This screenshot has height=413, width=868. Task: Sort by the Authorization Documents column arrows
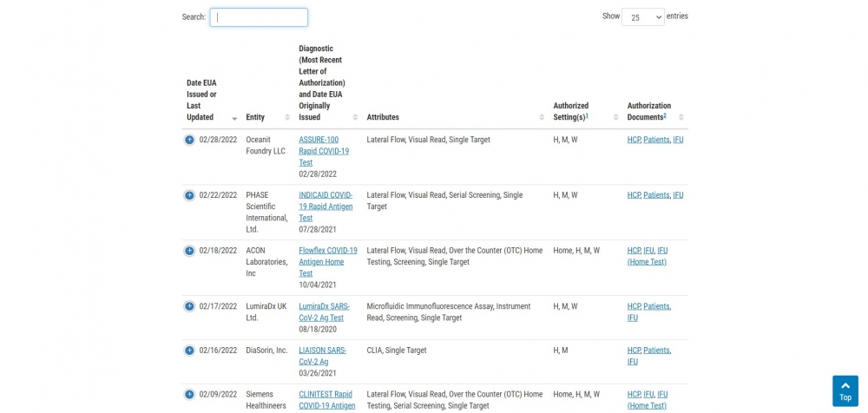click(x=681, y=117)
